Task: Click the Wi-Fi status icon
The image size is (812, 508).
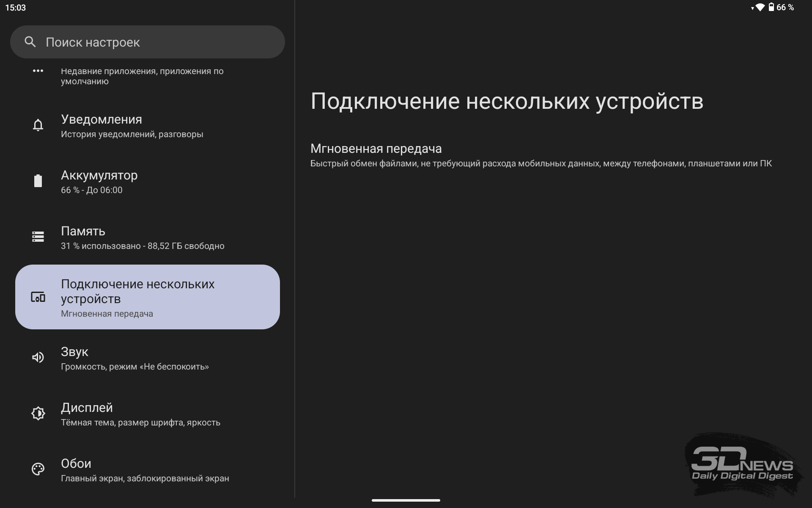Action: (760, 7)
